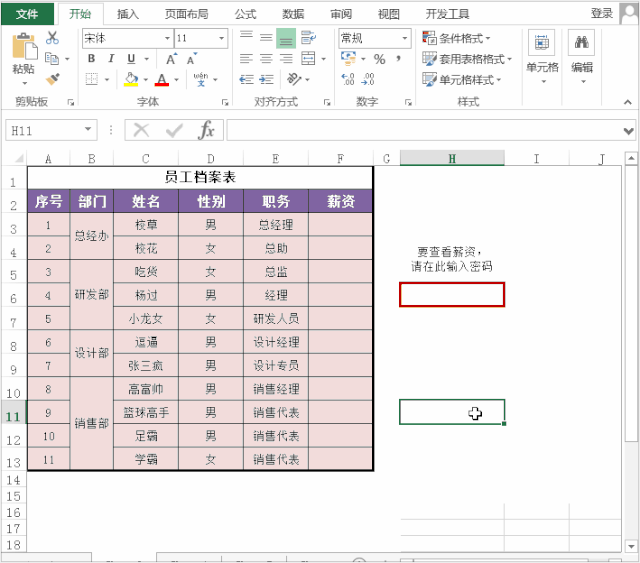The image size is (640, 563).
Task: Click in the formula bar input
Action: (423, 130)
